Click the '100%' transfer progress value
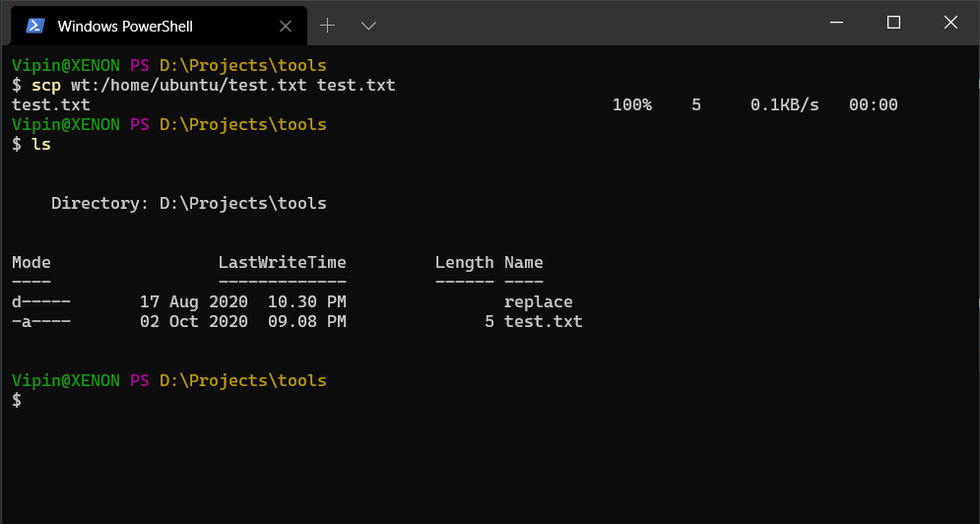The height and width of the screenshot is (524, 980). tap(632, 104)
